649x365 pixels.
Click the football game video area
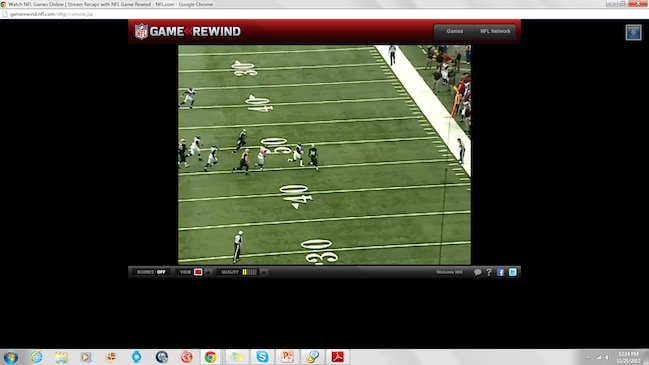pyautogui.click(x=324, y=155)
